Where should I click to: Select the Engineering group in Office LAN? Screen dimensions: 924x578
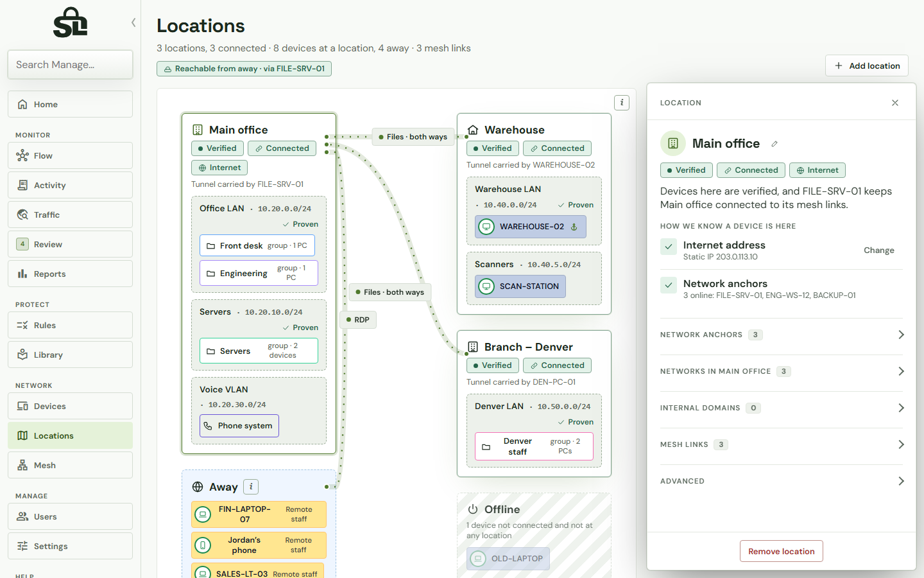click(x=259, y=273)
